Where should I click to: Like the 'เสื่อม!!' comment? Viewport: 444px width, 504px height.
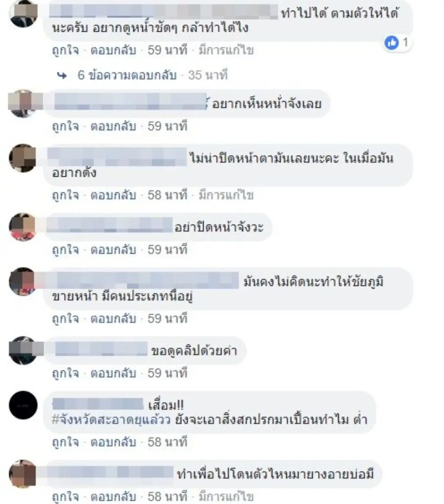[x=65, y=442]
